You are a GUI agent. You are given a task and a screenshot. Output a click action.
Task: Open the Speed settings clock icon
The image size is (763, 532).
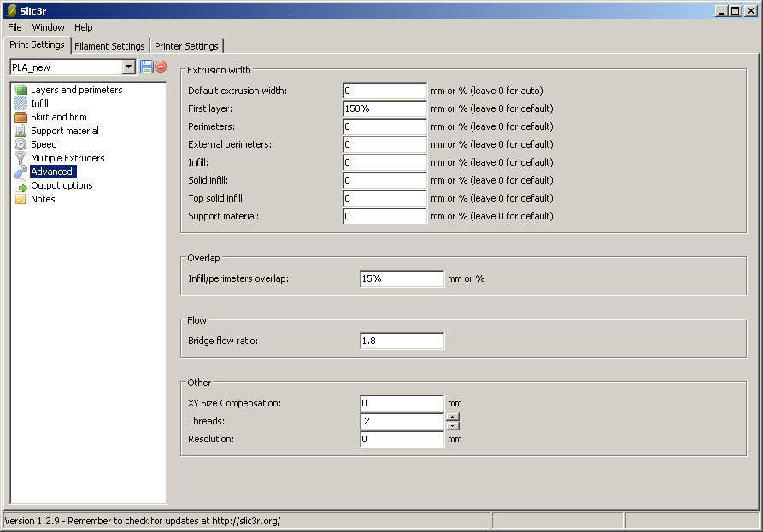tap(21, 144)
